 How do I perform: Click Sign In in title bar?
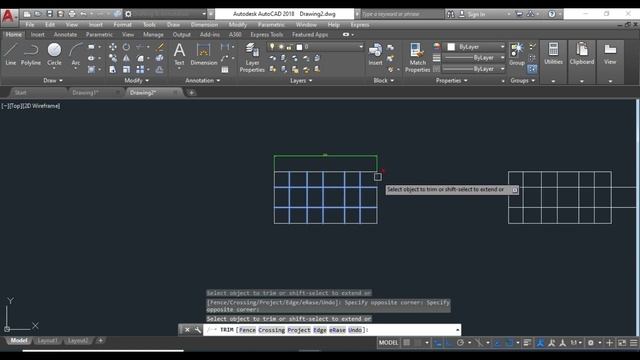[476, 14]
